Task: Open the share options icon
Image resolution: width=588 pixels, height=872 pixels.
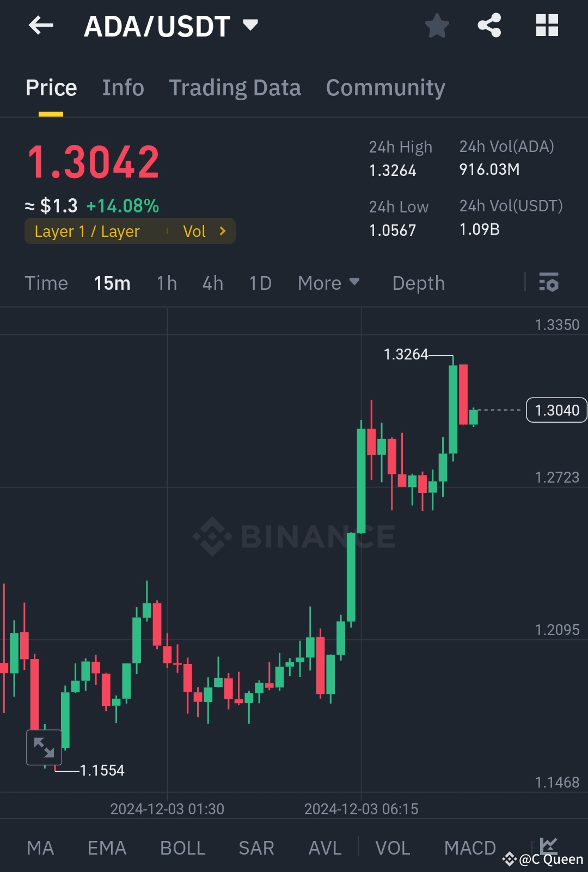Action: click(488, 25)
